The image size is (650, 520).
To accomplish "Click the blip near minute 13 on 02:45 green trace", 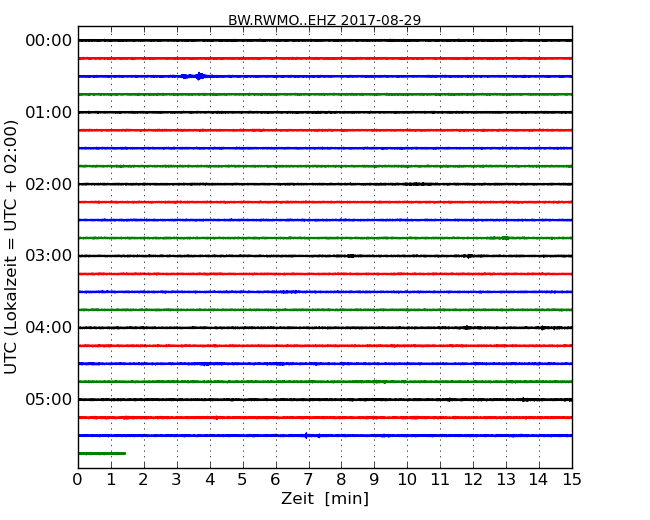I will (x=504, y=238).
